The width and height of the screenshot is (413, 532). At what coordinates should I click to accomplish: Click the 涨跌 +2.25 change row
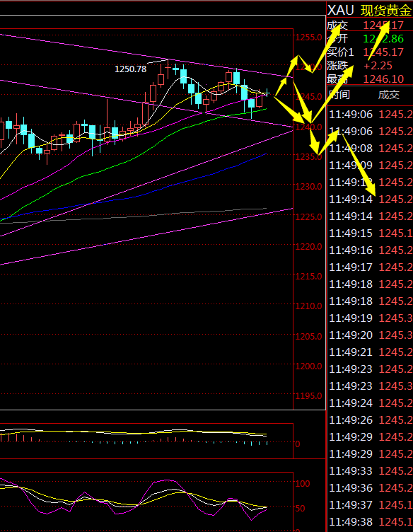pos(370,66)
